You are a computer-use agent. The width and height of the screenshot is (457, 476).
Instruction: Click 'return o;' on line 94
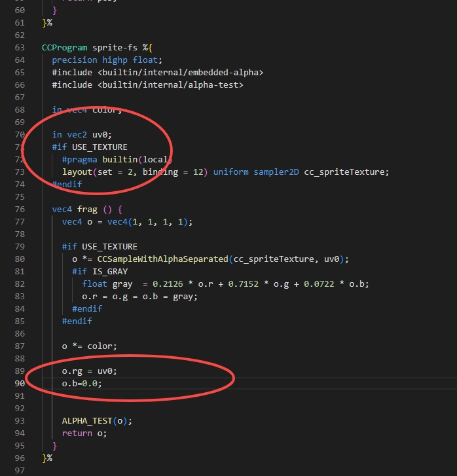[84, 433]
